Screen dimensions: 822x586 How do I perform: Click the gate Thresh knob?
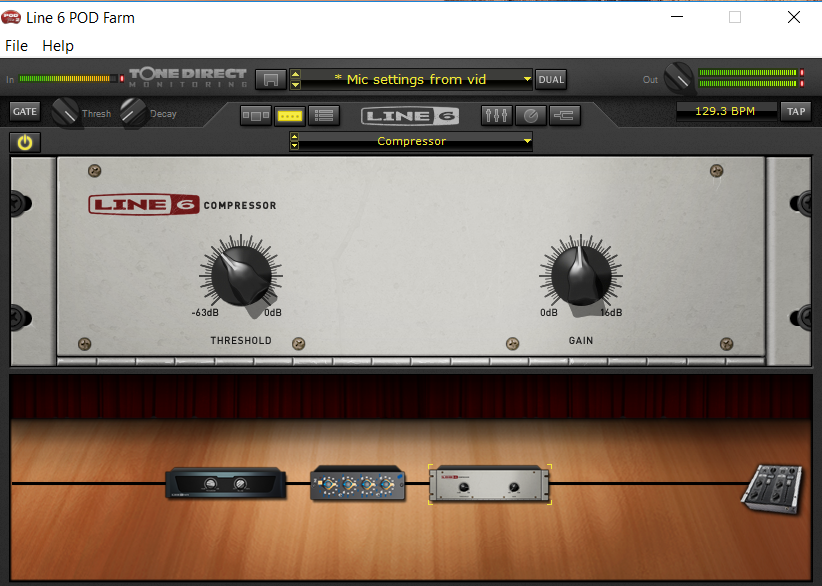pos(66,112)
